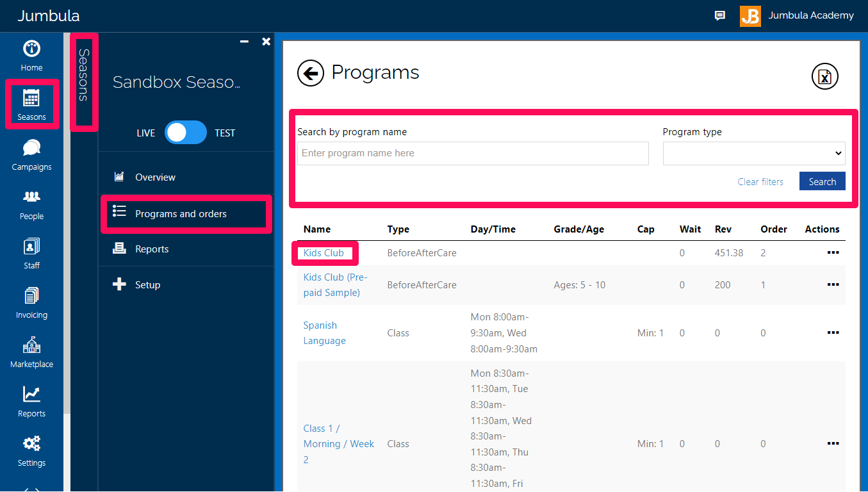
Task: Click the Jumbula brand title
Action: (49, 16)
